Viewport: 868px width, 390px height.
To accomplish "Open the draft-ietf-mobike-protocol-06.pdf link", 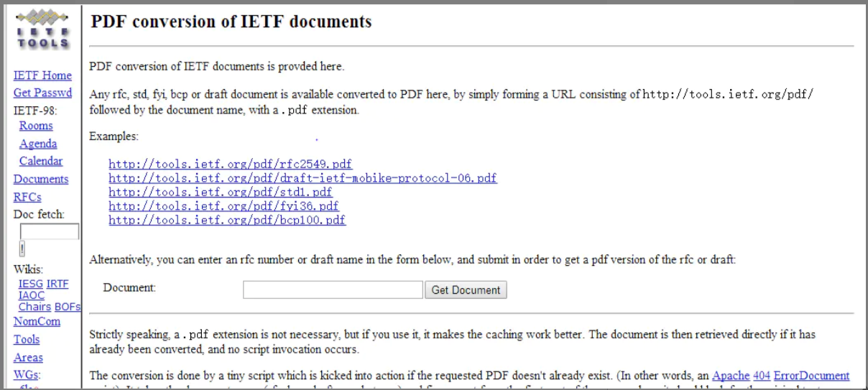I will pyautogui.click(x=303, y=178).
